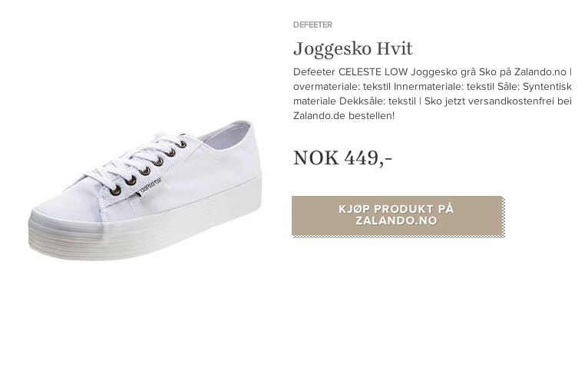Click the NOK 449,- price
588x381 pixels.
(342, 157)
